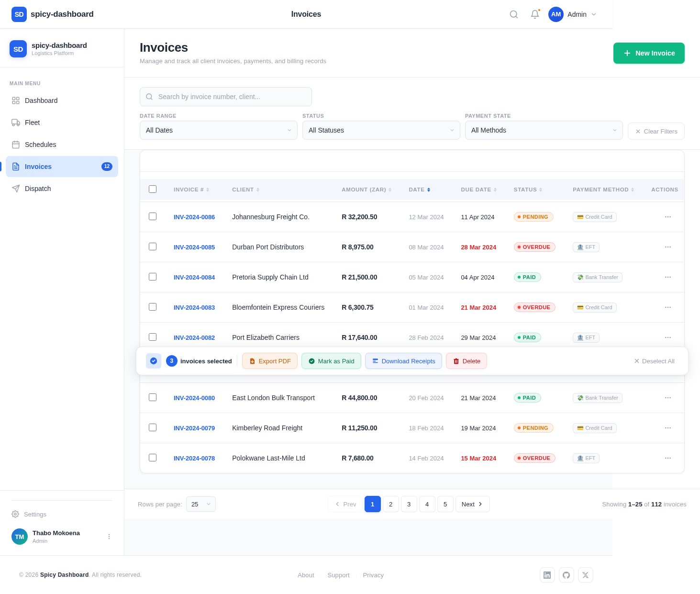Click the GitHub icon in the footer
Image resolution: width=700 pixels, height=594 pixels.
567,575
